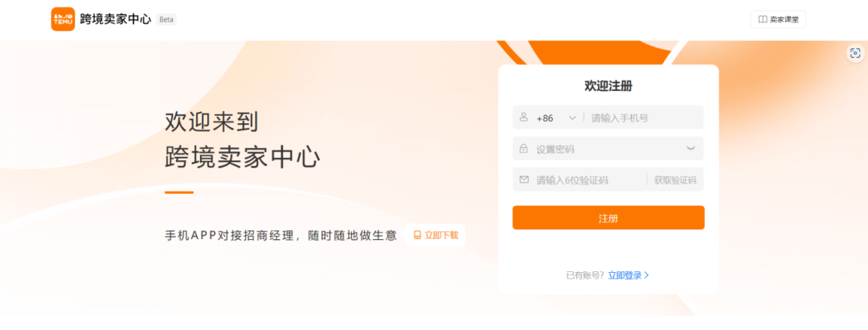Viewport: 868px width, 330px height.
Task: Click the arrow icon after 立即登录
Action: coord(646,275)
